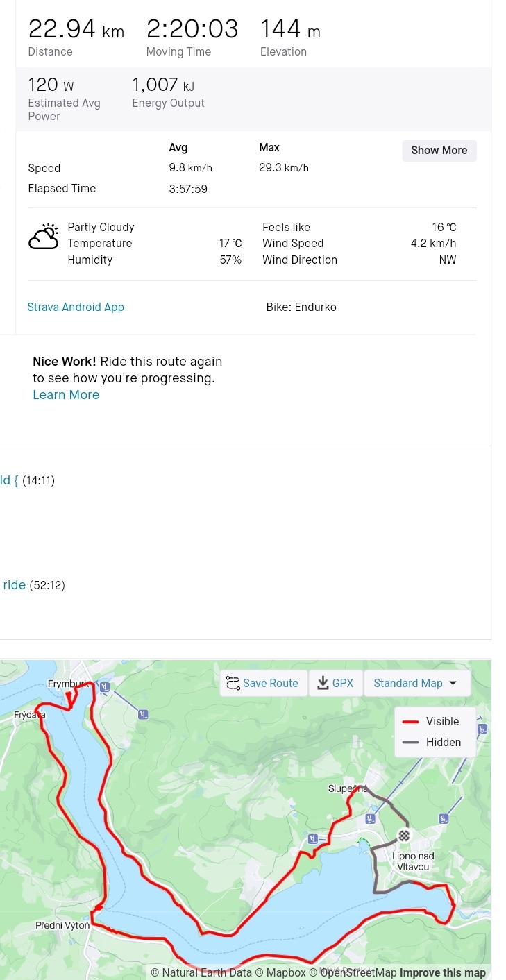Image resolution: width=506 pixels, height=980 pixels.
Task: Select the segment ending in 'ride' (52:12)
Action: (14, 585)
